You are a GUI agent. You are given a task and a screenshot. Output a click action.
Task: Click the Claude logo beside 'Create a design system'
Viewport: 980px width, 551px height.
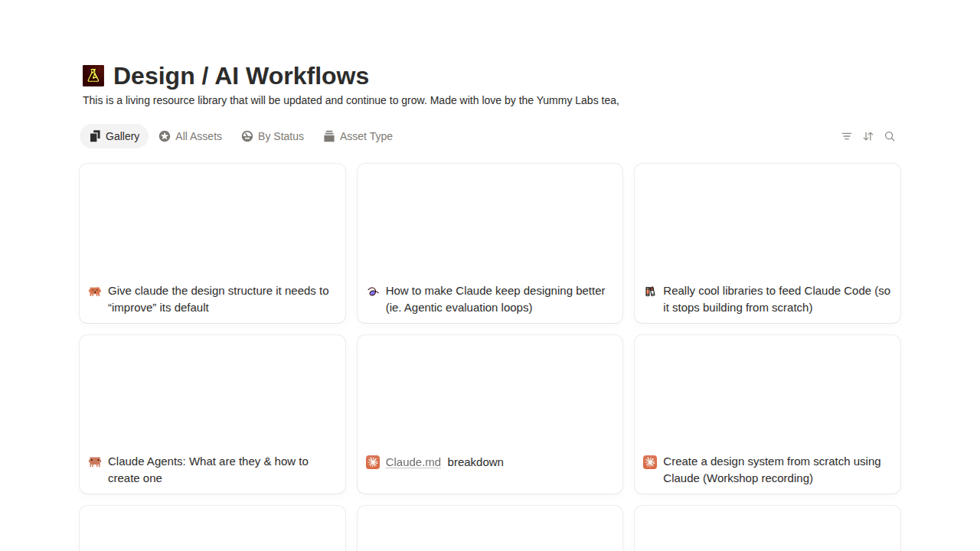click(650, 462)
